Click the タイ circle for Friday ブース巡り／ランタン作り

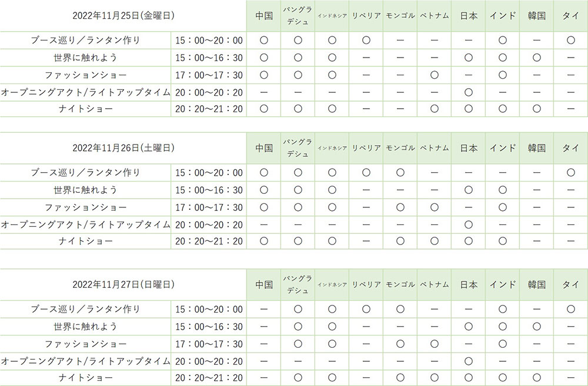click(570, 41)
